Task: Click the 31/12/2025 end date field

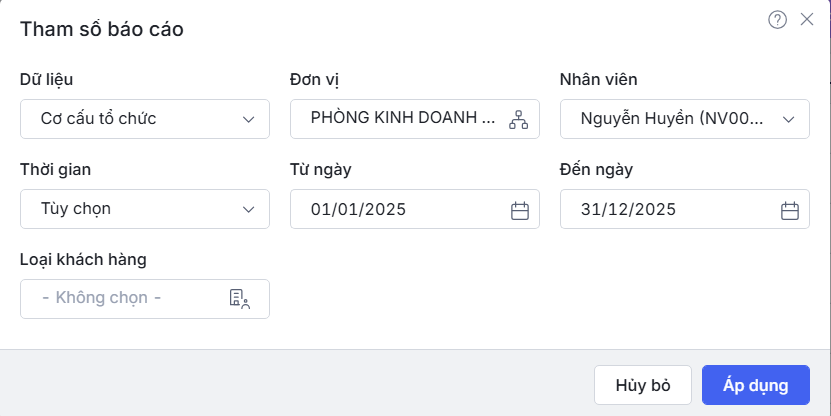Action: (x=628, y=210)
